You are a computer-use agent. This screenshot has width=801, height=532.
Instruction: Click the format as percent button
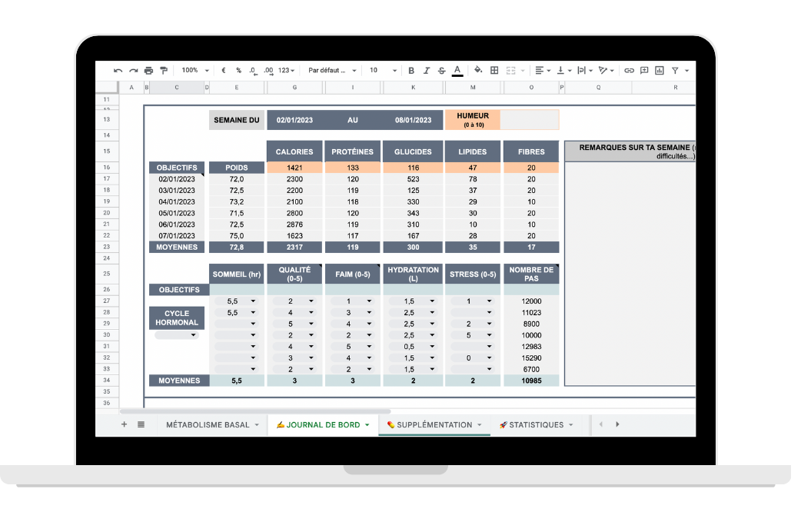tap(238, 70)
